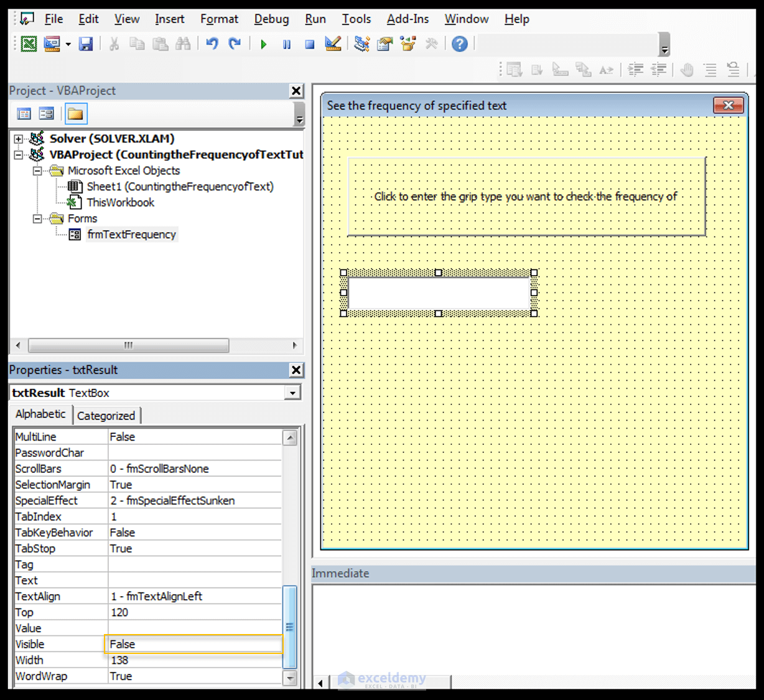Screen dimensions: 764x700
Task: Select frmTextFrequency form in project tree
Action: click(131, 235)
